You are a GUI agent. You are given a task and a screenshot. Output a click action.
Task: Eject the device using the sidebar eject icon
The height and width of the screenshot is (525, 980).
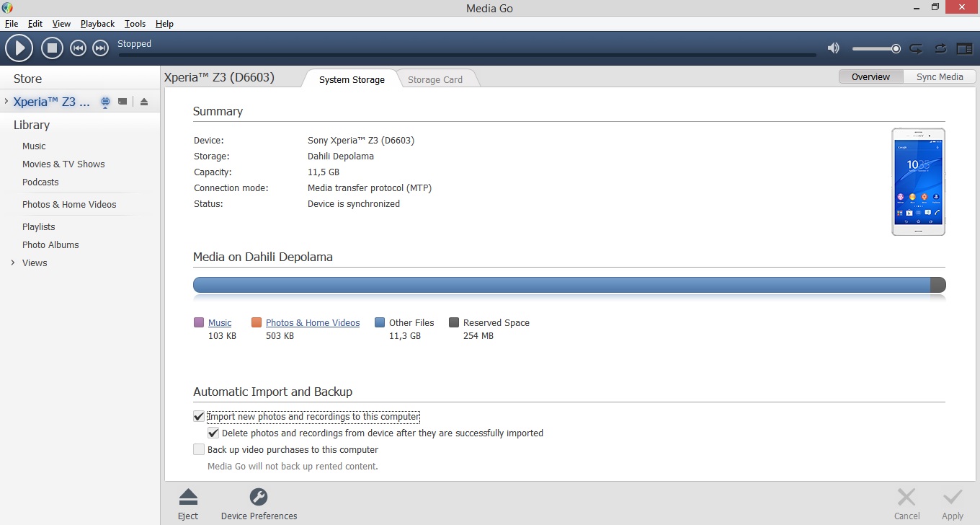(x=144, y=102)
